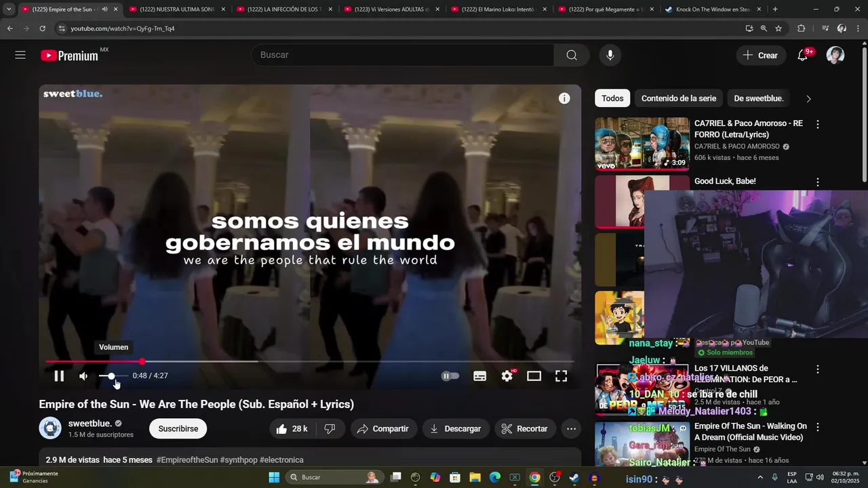
Task: Open the Chrome extensions puzzle icon
Action: (x=801, y=28)
